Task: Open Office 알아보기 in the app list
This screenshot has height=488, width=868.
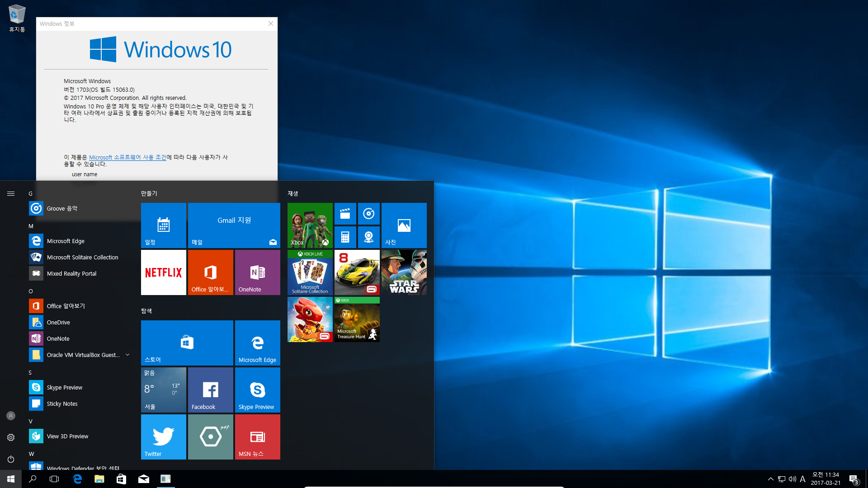Action: coord(80,306)
